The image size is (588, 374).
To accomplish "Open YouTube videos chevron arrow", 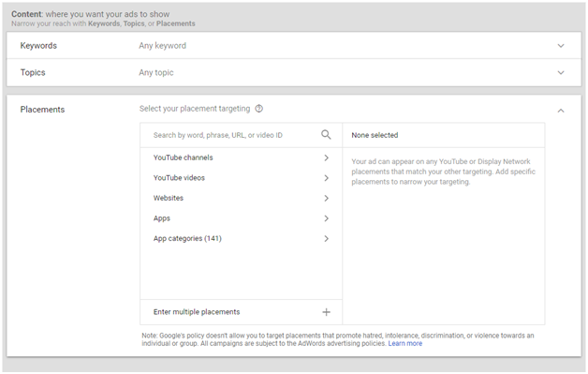I will [326, 178].
